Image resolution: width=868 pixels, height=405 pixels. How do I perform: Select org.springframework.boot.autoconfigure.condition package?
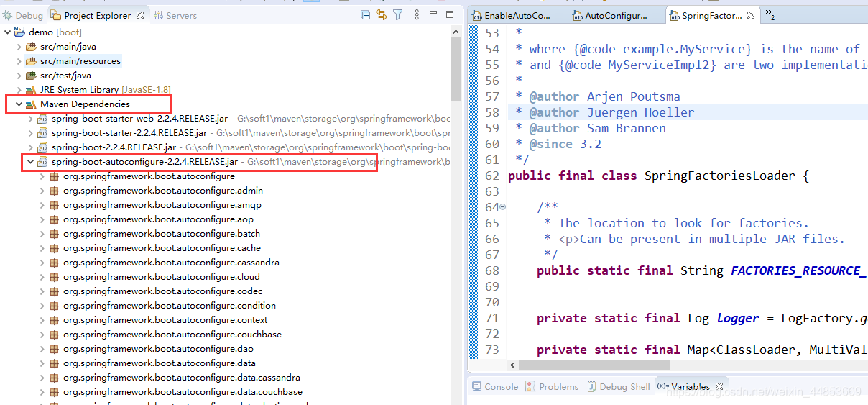[x=169, y=306]
